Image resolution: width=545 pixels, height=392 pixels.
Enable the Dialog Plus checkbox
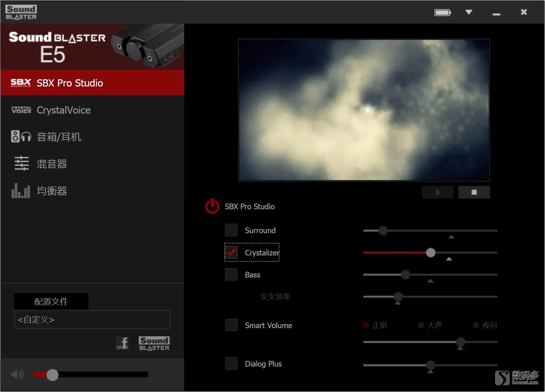pyautogui.click(x=231, y=363)
